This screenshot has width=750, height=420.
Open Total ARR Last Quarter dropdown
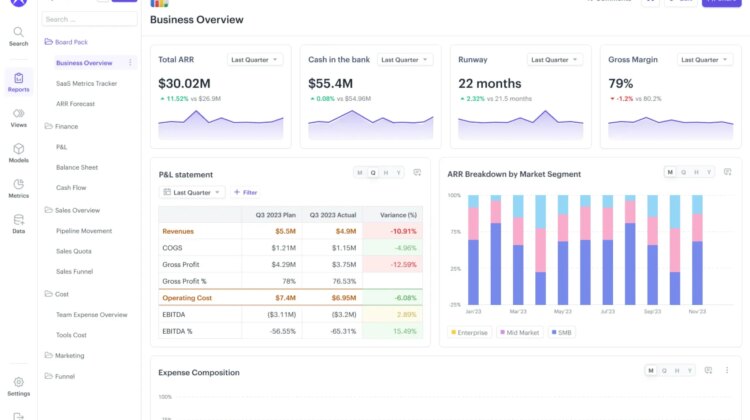pyautogui.click(x=254, y=60)
